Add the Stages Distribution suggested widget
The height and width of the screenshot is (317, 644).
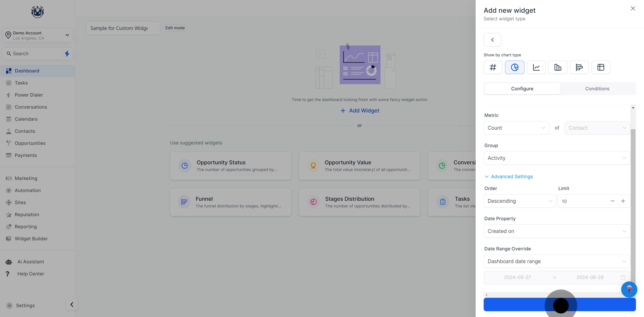(359, 202)
